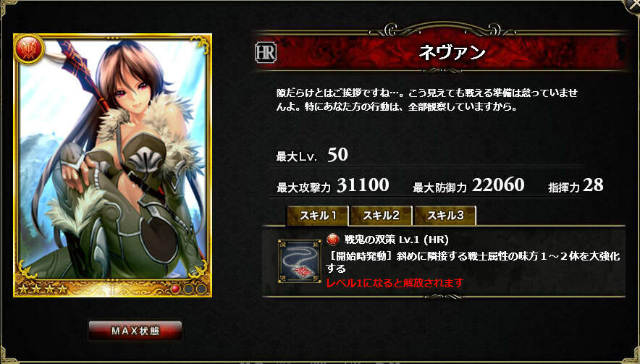Viewport: 640px width, 364px height.
Task: Click the last gray gem slot on card
Action: [x=201, y=289]
